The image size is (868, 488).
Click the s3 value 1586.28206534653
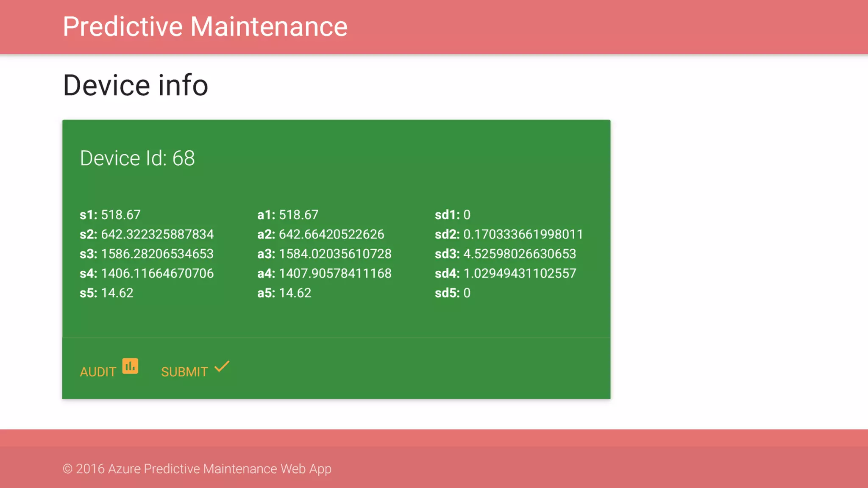[x=157, y=254]
